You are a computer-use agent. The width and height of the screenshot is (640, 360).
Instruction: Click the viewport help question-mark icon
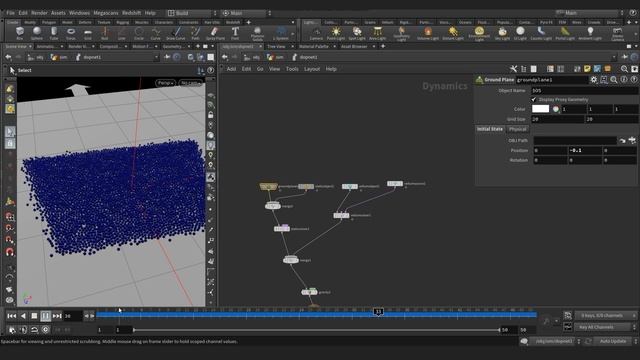pyautogui.click(x=211, y=70)
